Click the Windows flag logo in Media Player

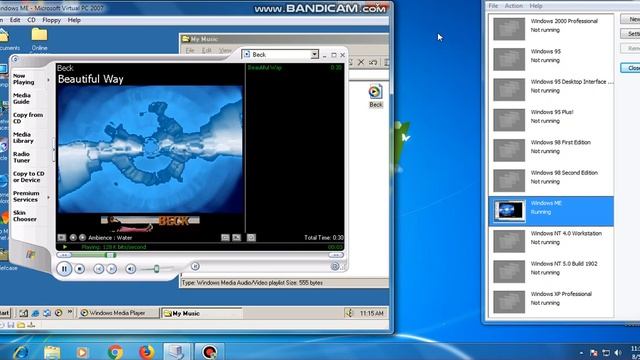coord(30,255)
